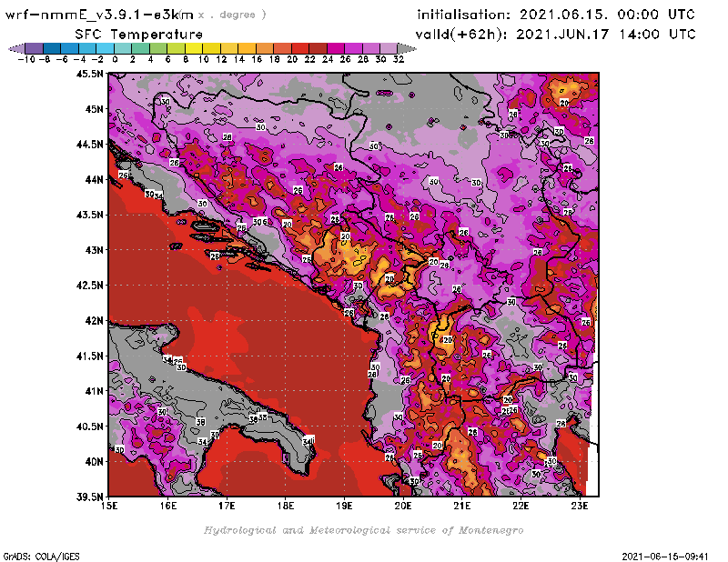Screen dimensions: 728x562
Task: Click the '22E' longitude label
Action: point(521,506)
